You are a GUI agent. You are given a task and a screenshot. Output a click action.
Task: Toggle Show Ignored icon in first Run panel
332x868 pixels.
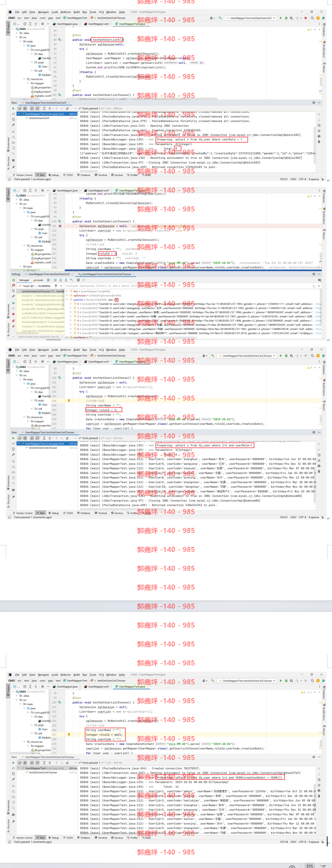click(25, 108)
